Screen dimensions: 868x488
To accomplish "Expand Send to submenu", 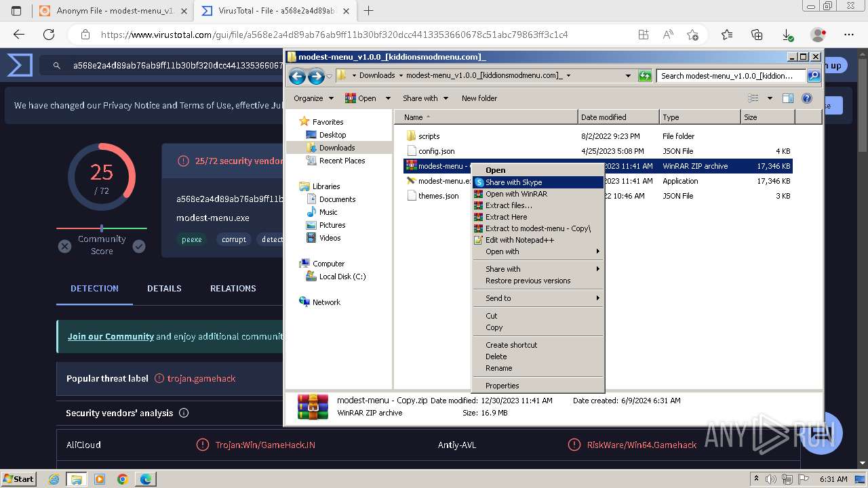I will (x=538, y=298).
